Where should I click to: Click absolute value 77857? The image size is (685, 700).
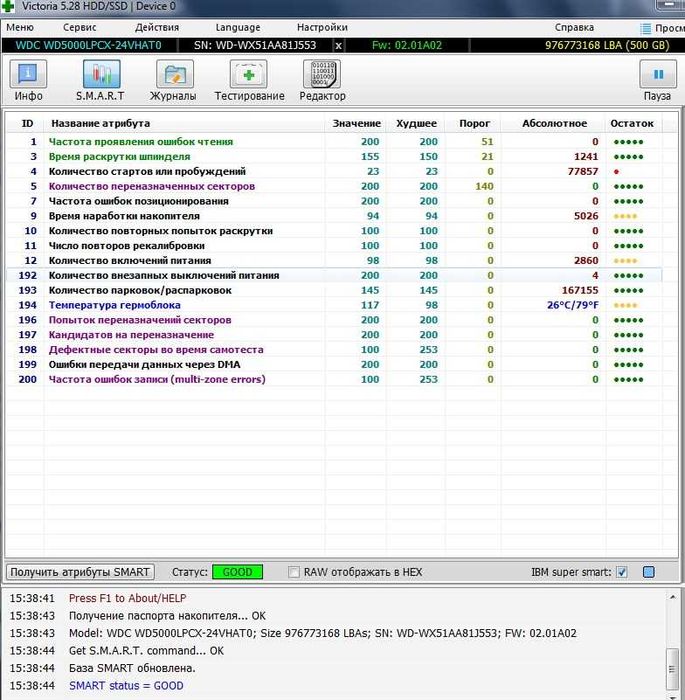pyautogui.click(x=583, y=171)
